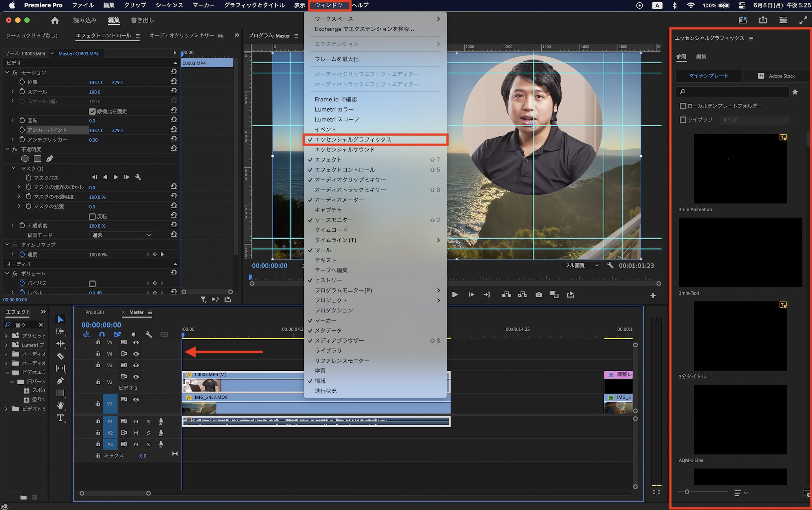Click the Export Frame camera icon

[x=539, y=295]
